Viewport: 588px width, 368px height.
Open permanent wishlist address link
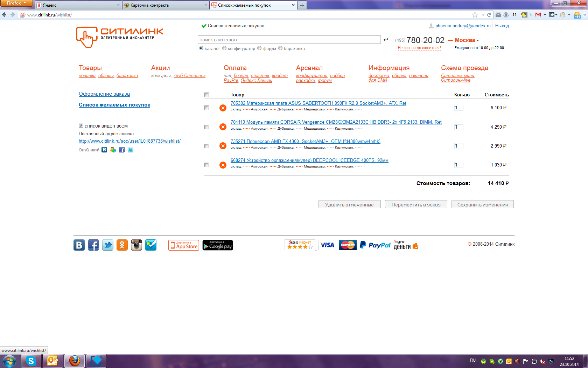[129, 141]
